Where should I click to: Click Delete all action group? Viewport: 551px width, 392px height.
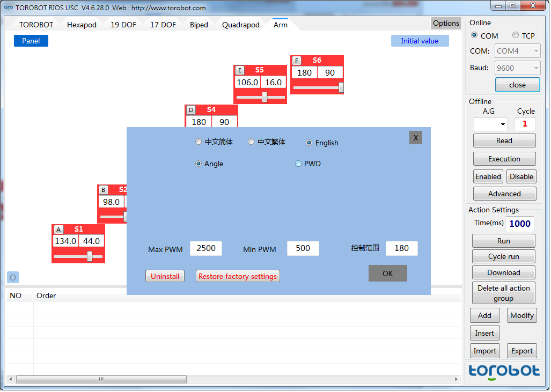pyautogui.click(x=504, y=293)
